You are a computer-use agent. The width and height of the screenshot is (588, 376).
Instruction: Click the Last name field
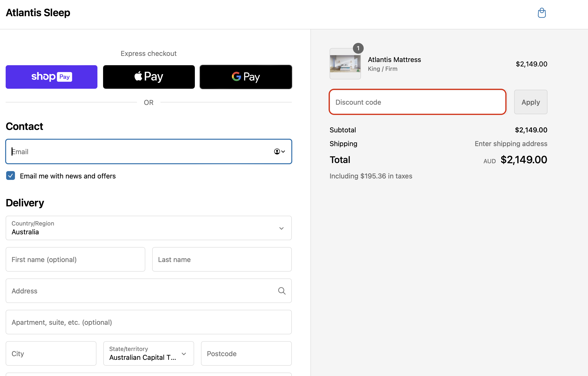tap(222, 259)
